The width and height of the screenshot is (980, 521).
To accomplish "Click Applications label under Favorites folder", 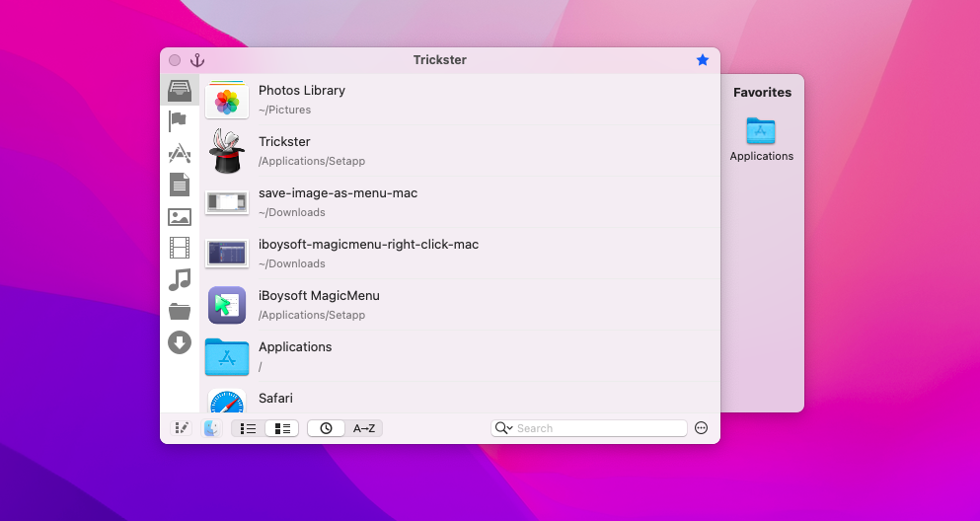I will coord(761,156).
